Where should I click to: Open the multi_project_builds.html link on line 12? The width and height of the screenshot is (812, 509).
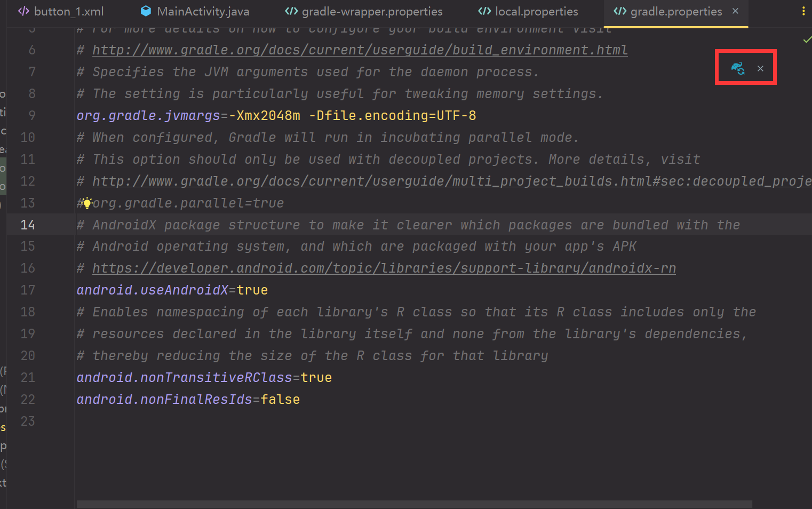point(452,181)
